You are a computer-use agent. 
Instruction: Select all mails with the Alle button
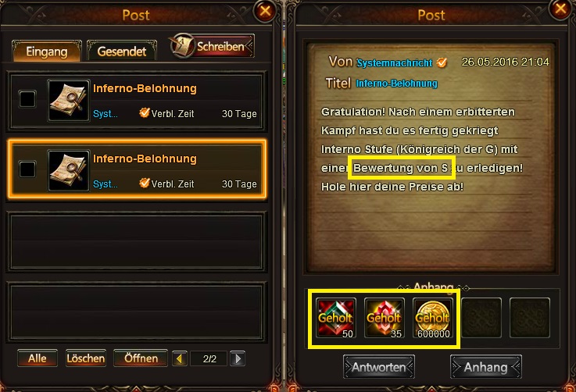pos(38,358)
